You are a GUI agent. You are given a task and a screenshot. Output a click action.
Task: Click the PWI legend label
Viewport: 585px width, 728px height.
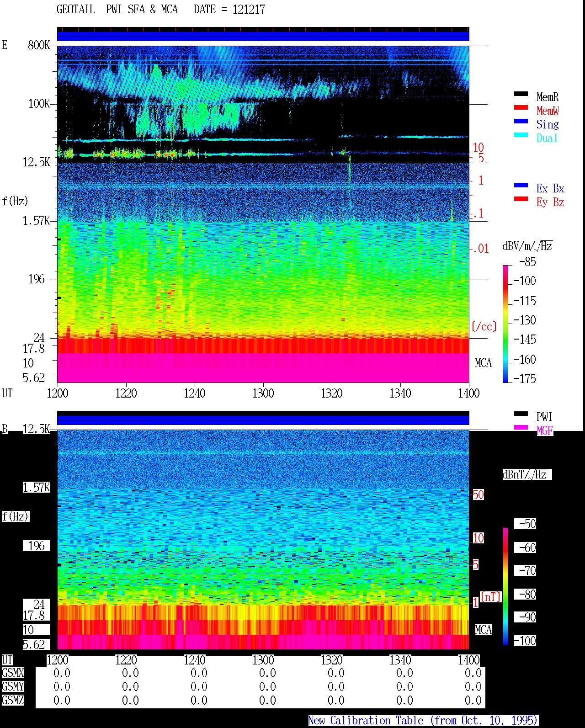[544, 417]
